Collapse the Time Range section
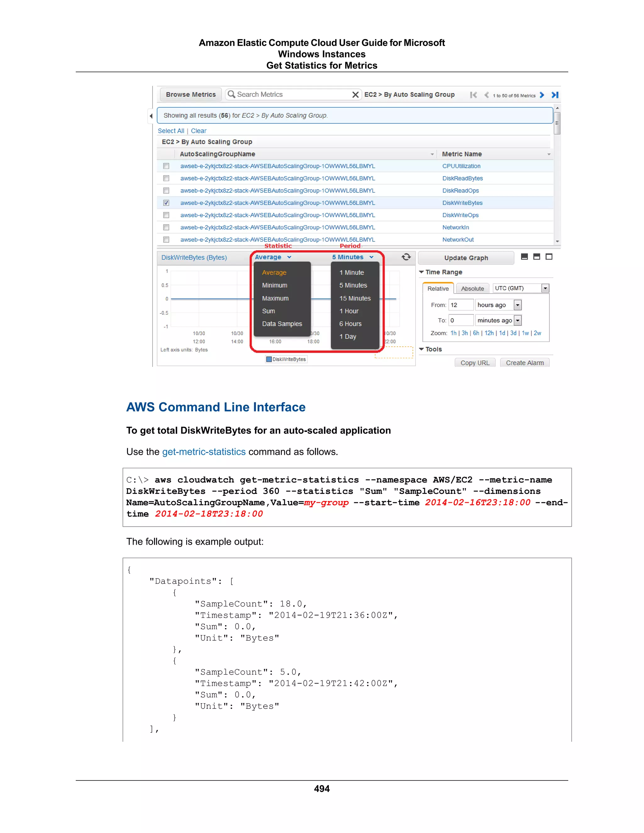 [422, 272]
